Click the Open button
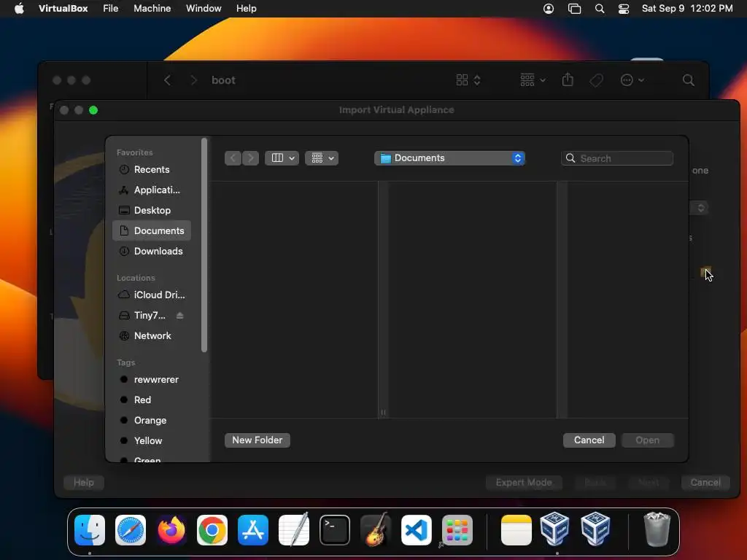The width and height of the screenshot is (747, 560). (x=648, y=440)
